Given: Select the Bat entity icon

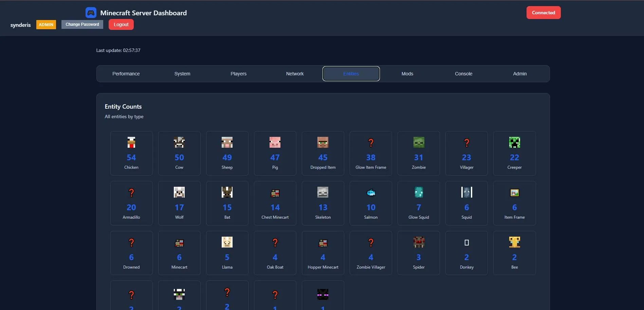Looking at the screenshot, I should (x=227, y=192).
